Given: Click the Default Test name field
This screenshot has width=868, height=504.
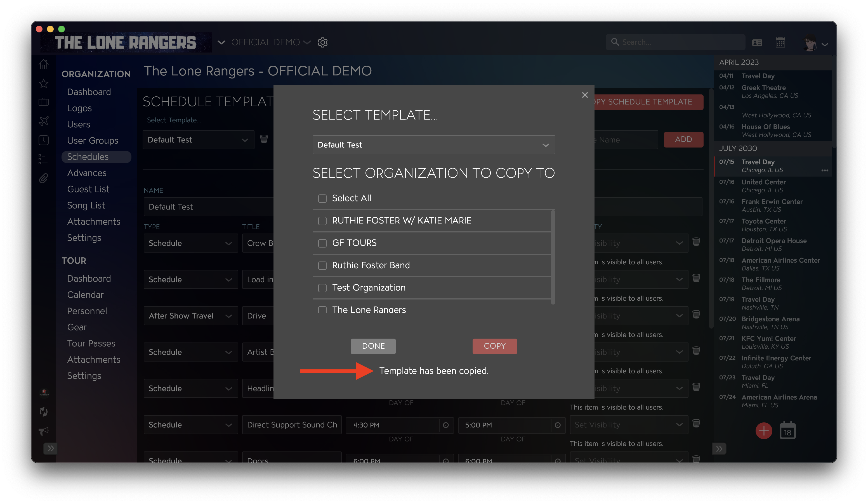Looking at the screenshot, I should pos(208,207).
